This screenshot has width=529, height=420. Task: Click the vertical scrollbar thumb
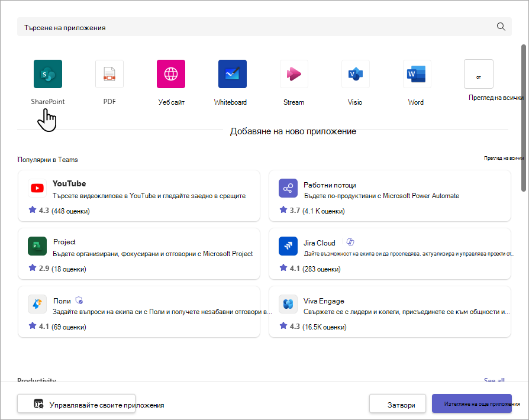coord(524,118)
